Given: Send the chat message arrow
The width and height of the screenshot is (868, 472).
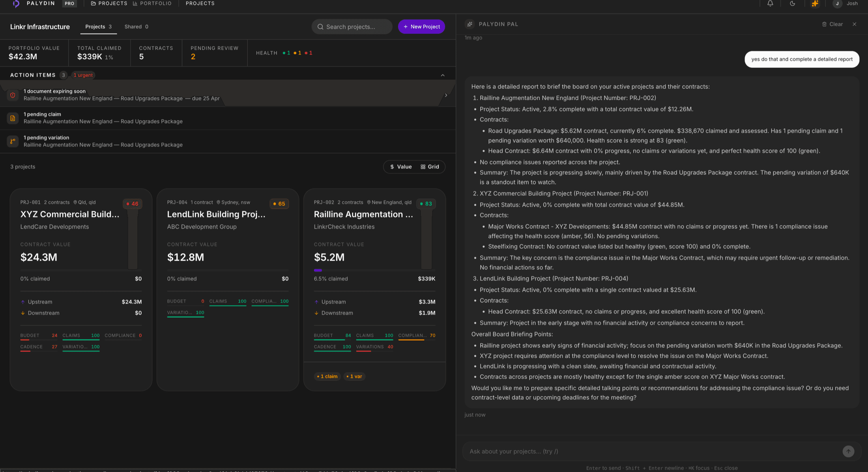Looking at the screenshot, I should tap(848, 451).
